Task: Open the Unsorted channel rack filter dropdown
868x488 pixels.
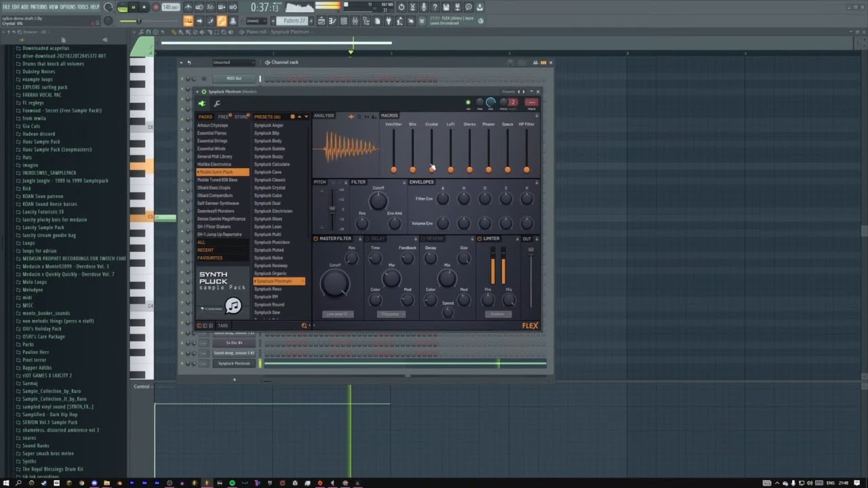Action: (x=233, y=62)
